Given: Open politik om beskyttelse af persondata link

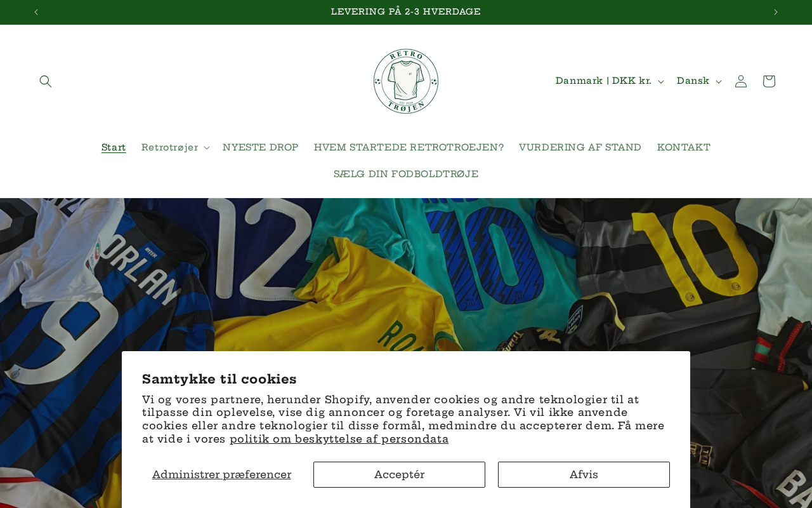Looking at the screenshot, I should [x=339, y=439].
